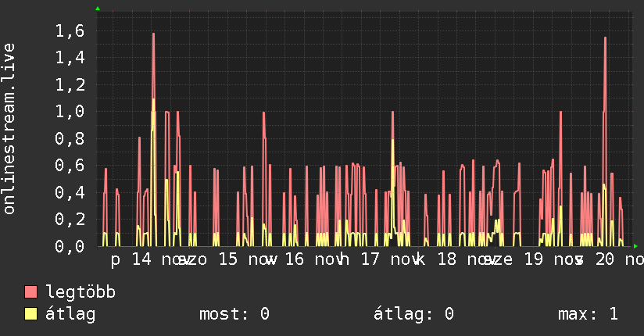Click the 0,8 y-axis label
This screenshot has height=336, width=644.
click(70, 138)
